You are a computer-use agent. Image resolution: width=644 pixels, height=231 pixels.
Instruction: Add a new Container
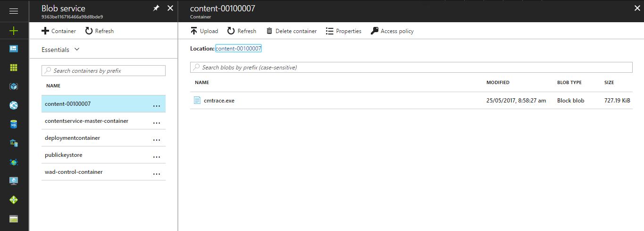point(59,31)
